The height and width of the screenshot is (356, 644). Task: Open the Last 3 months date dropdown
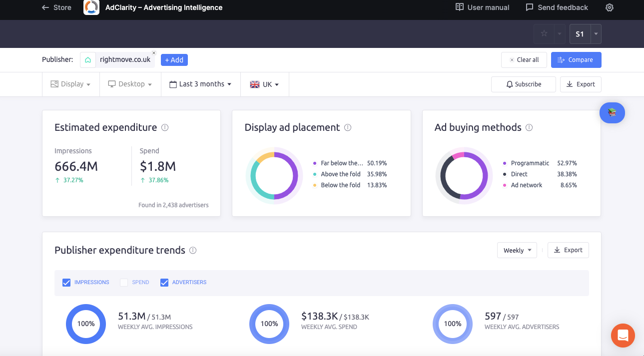click(x=200, y=84)
